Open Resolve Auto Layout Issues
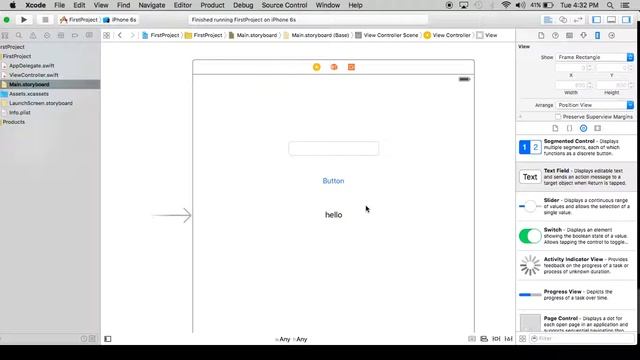The width and height of the screenshot is (640, 360). click(509, 339)
